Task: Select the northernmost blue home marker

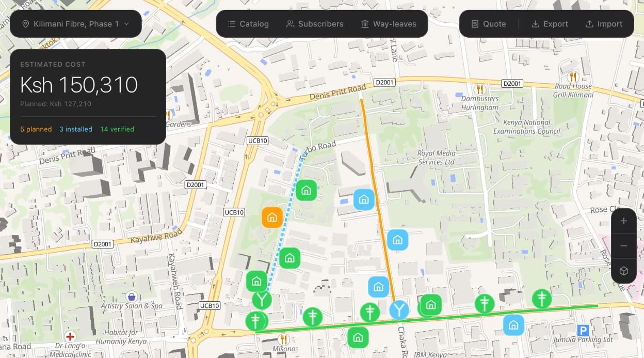Action: tap(364, 199)
